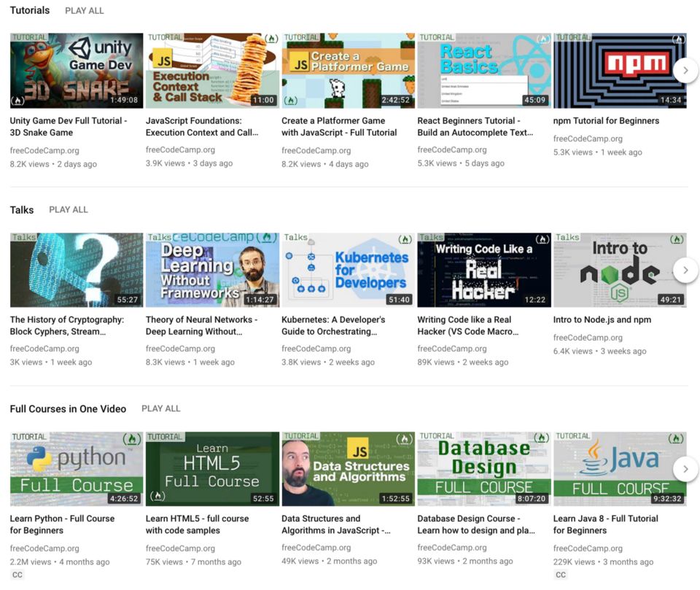Click next arrow in Talks row
700x590 pixels.
click(685, 270)
